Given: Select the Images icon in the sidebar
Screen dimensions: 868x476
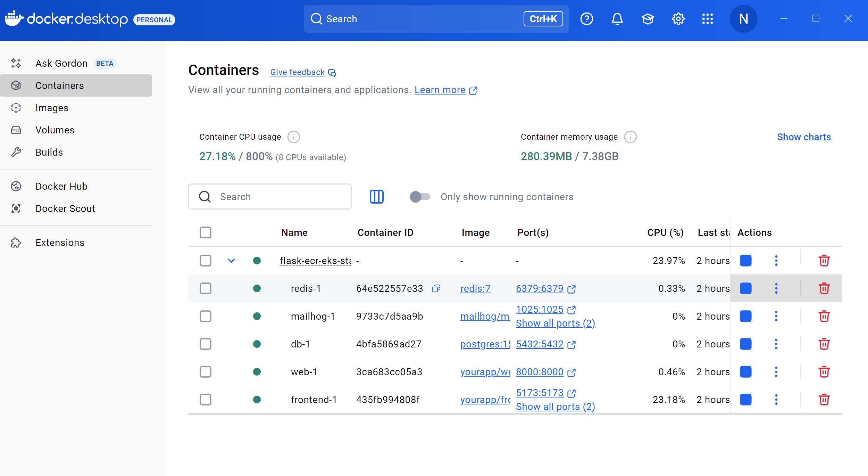Looking at the screenshot, I should [x=16, y=108].
